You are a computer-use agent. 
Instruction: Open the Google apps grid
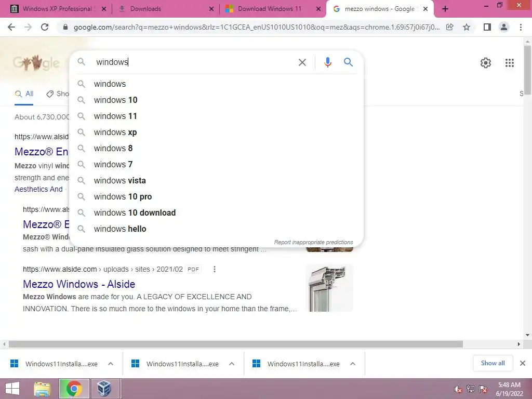[509, 63]
